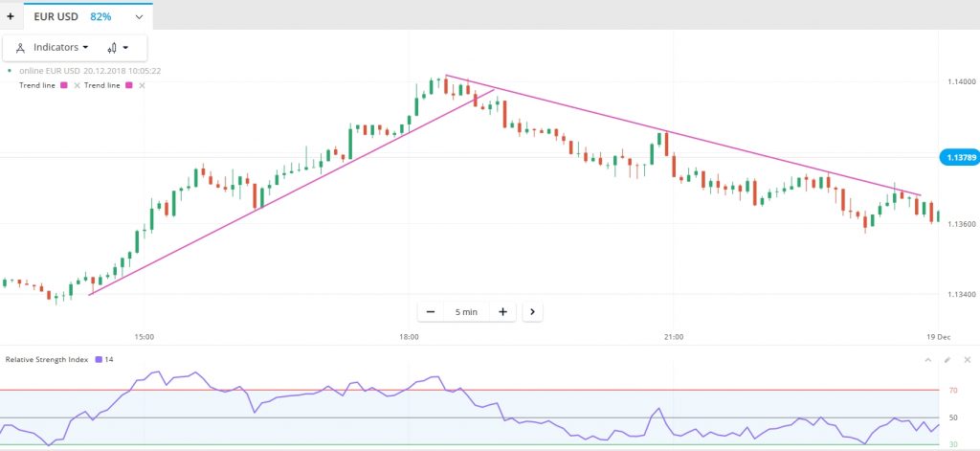Open the candlestick chart type dropdown
This screenshot has height=451, width=980.
point(119,47)
